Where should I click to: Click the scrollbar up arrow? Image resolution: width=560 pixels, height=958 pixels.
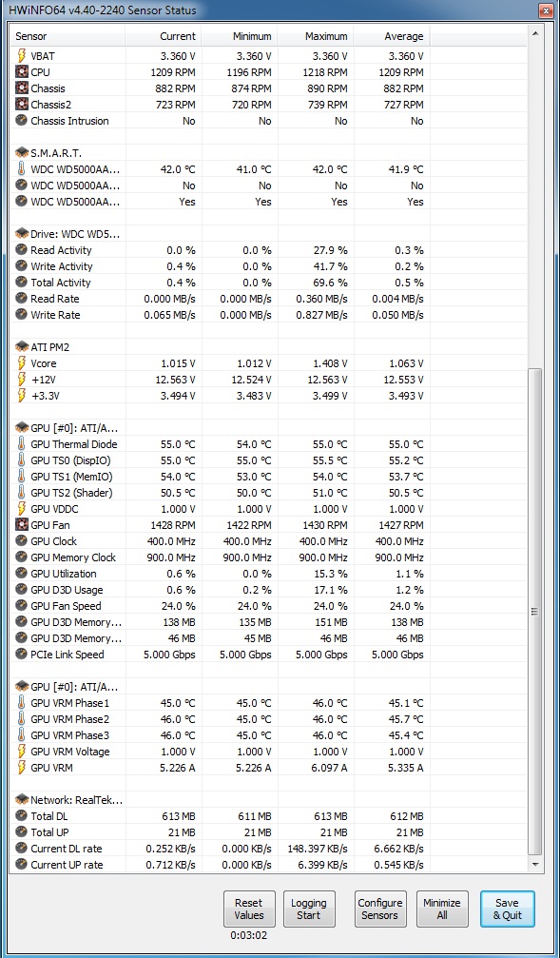[535, 33]
